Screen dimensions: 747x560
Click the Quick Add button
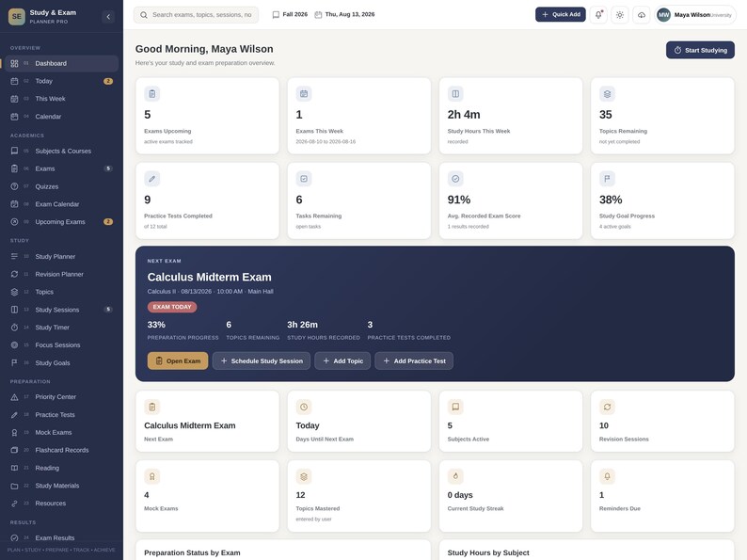(x=561, y=14)
